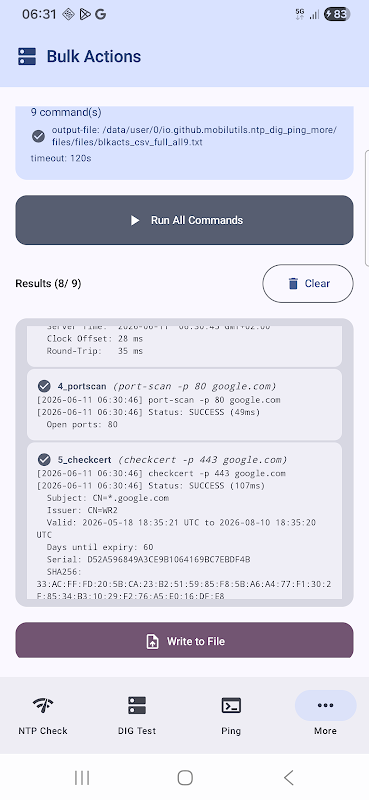Open DIG Test server icon
The height and width of the screenshot is (800, 369).
pyautogui.click(x=137, y=706)
